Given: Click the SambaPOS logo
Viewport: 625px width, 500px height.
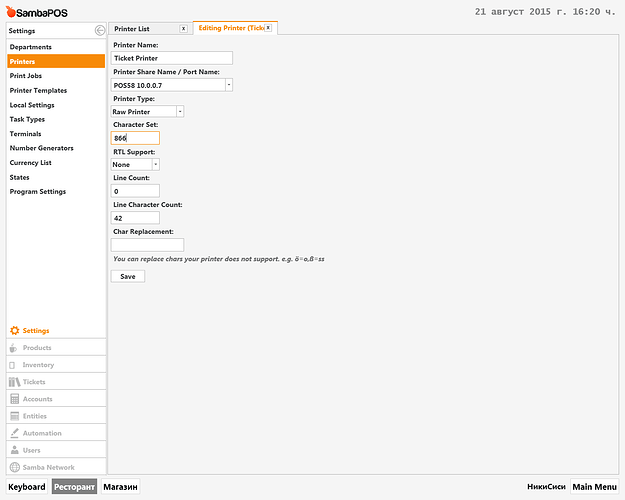Looking at the screenshot, I should coord(37,12).
